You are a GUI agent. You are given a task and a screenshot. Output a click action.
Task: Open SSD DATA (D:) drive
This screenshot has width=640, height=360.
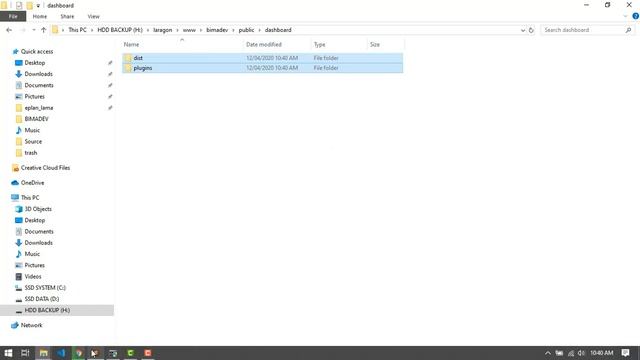pyautogui.click(x=42, y=299)
